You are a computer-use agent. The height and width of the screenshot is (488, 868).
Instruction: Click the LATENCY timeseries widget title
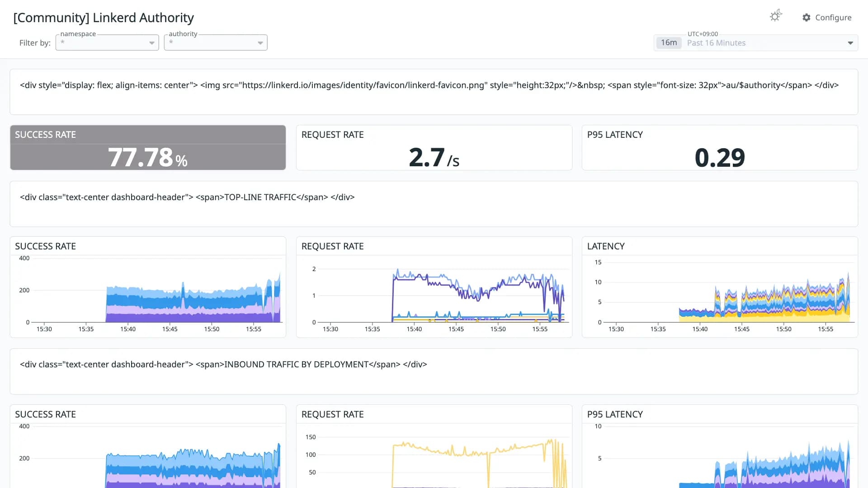pos(606,246)
